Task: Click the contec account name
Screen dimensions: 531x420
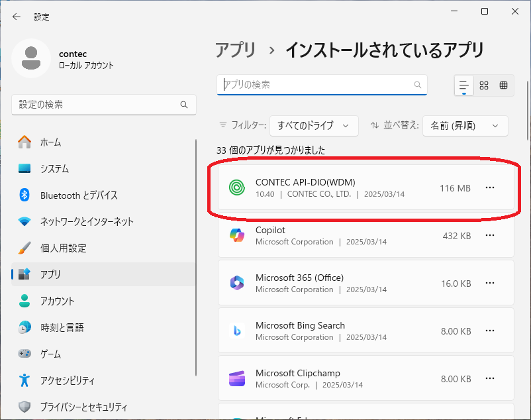Action: tap(73, 54)
